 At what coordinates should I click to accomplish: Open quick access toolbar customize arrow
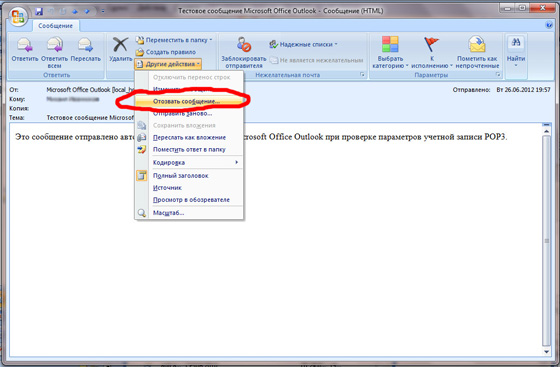(103, 11)
